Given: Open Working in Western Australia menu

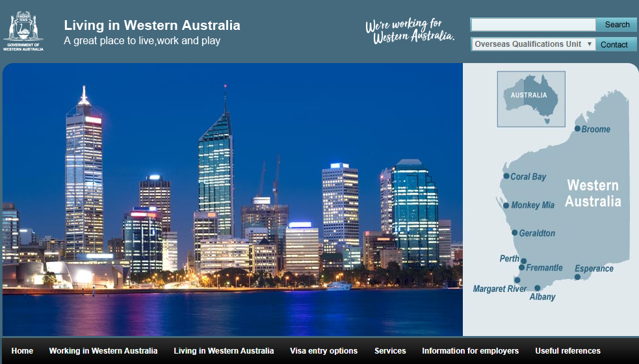Looking at the screenshot, I should (103, 350).
